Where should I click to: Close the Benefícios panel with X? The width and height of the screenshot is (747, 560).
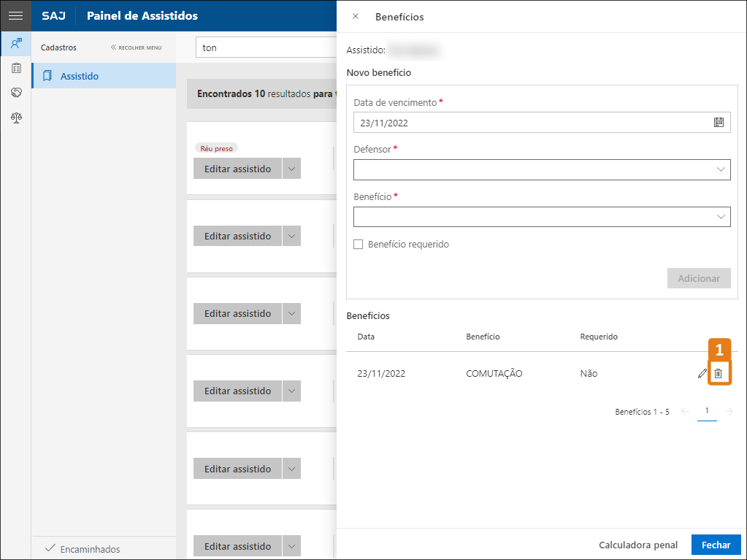click(x=356, y=16)
